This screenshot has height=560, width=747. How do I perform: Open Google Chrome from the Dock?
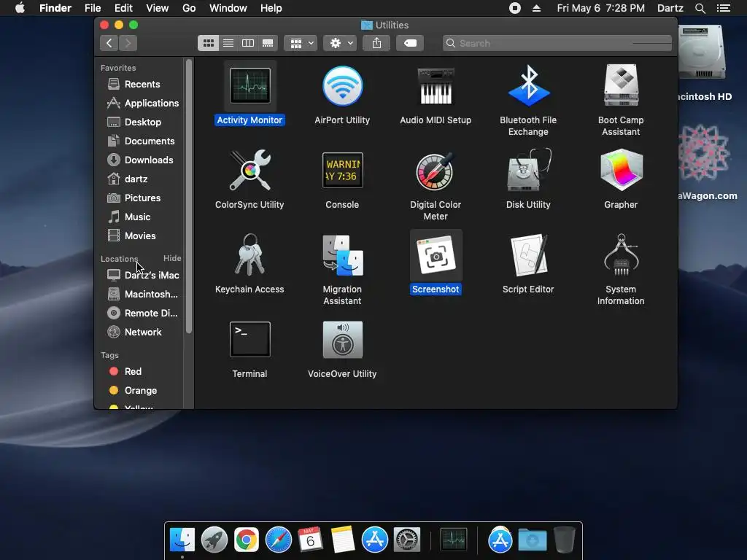click(247, 540)
